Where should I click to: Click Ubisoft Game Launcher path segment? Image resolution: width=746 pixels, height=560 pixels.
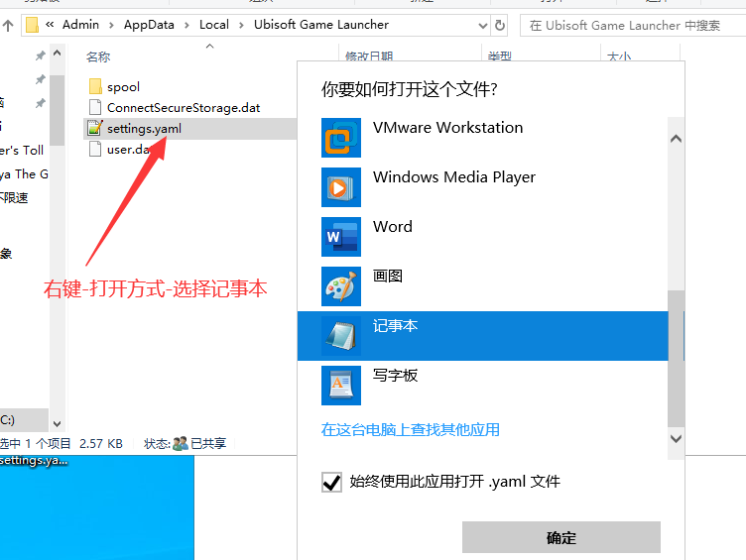click(321, 25)
